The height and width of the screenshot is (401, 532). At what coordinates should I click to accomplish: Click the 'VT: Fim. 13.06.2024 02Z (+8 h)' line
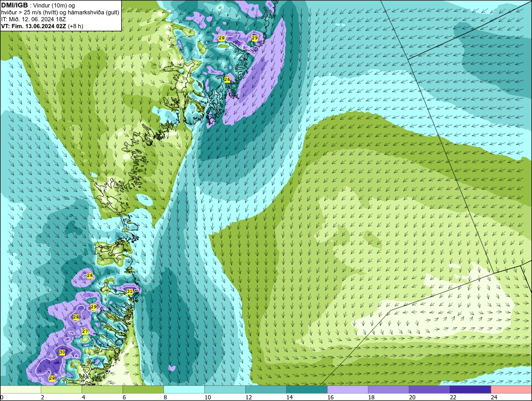pos(42,26)
